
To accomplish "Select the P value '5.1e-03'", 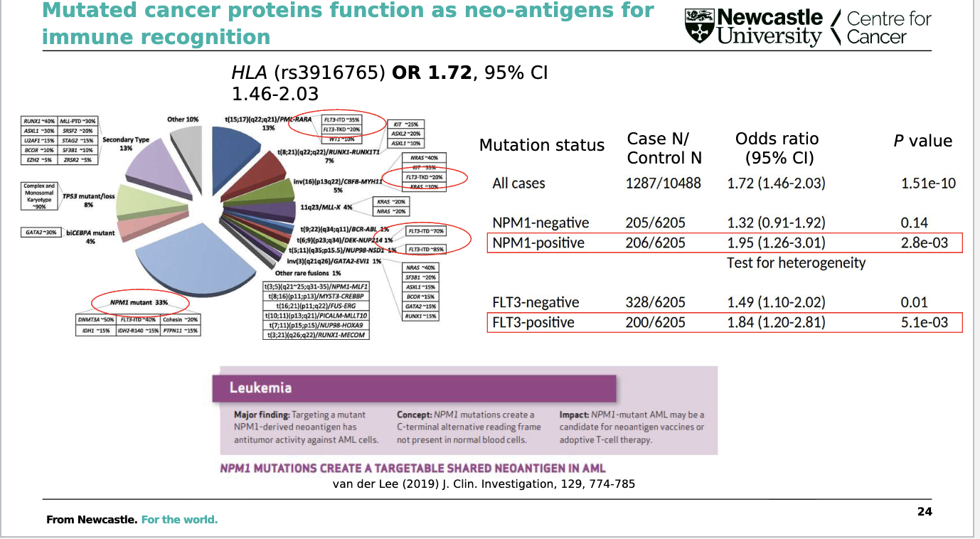I will point(924,323).
